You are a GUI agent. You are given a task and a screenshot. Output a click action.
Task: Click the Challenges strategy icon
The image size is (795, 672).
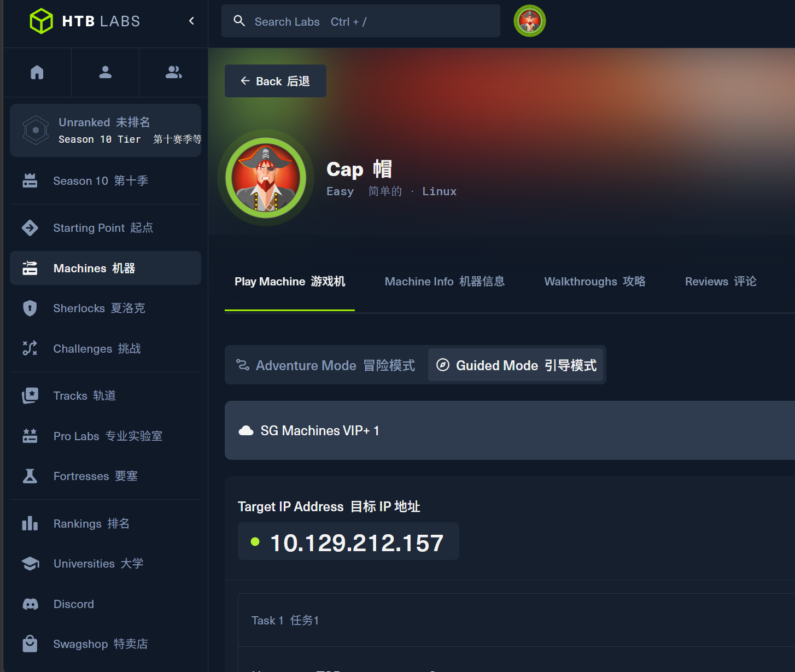coord(30,348)
